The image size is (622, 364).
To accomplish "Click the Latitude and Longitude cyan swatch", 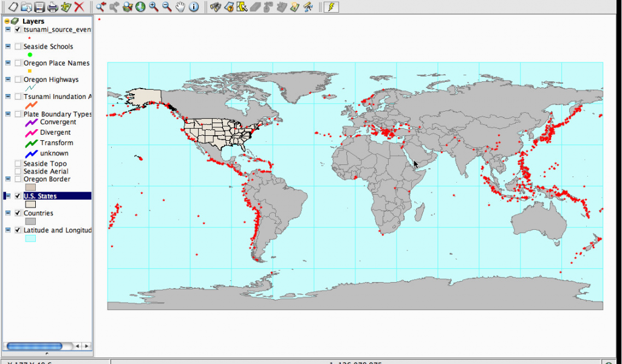I will (x=30, y=238).
